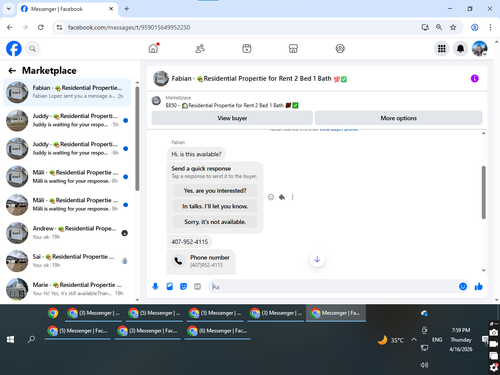The image size is (500, 375).
Task: Choose a GIF icon
Action: click(x=198, y=286)
